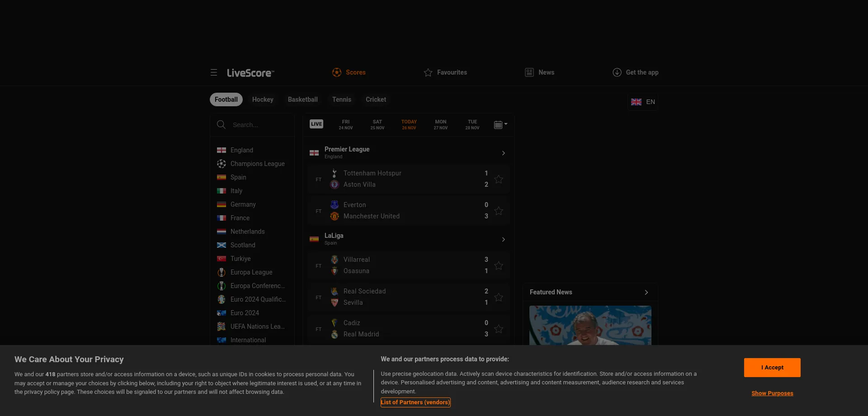This screenshot has width=868, height=416.
Task: Open List of Partners (vendors) link
Action: coord(415,402)
